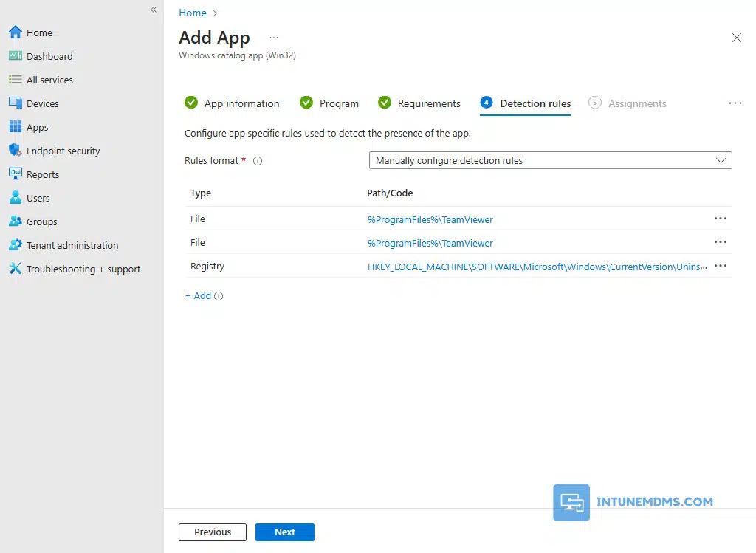756x553 pixels.
Task: Click the Troubleshooting + support tools icon
Action: point(16,269)
